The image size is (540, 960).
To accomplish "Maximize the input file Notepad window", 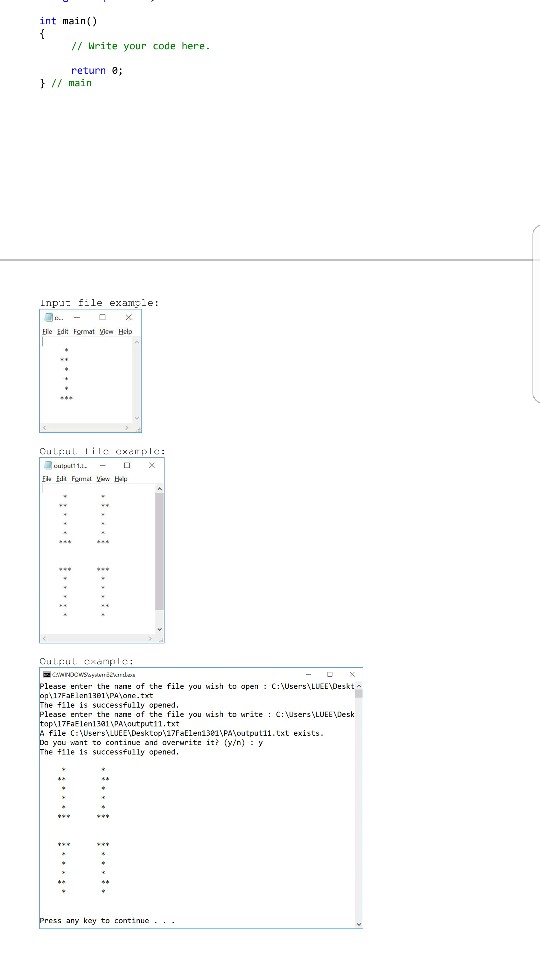I will coord(102,317).
